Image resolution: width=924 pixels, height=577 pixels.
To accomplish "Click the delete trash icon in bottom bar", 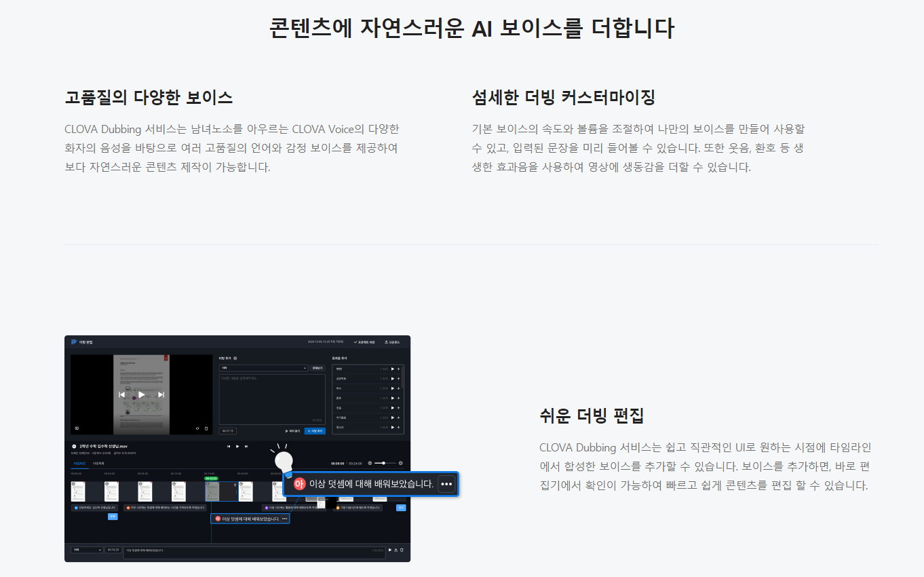I will 402,550.
